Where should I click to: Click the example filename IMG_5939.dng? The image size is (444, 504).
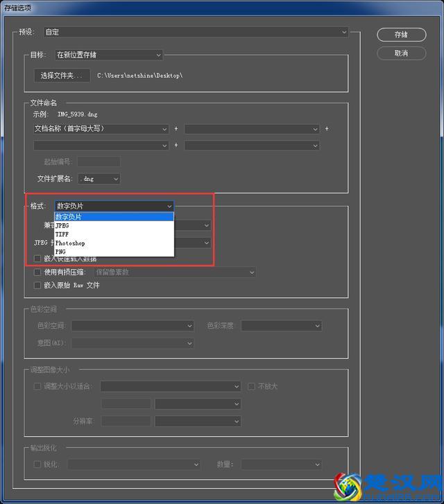77,114
